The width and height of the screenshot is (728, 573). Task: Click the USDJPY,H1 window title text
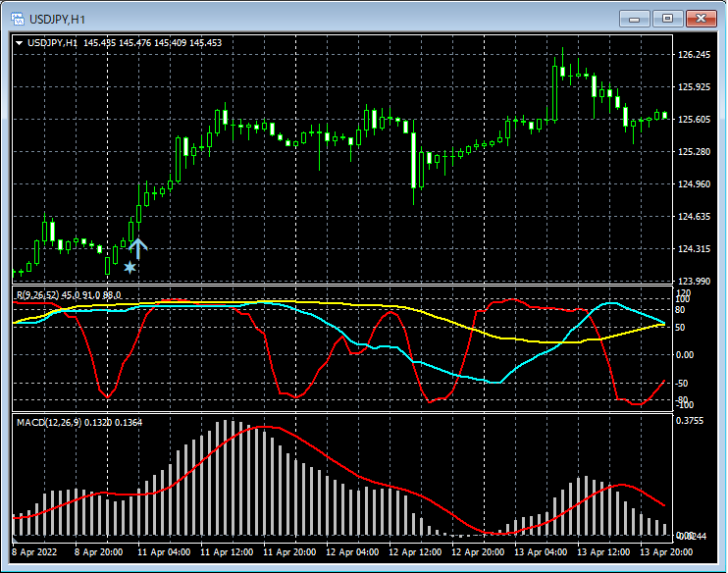pos(56,19)
